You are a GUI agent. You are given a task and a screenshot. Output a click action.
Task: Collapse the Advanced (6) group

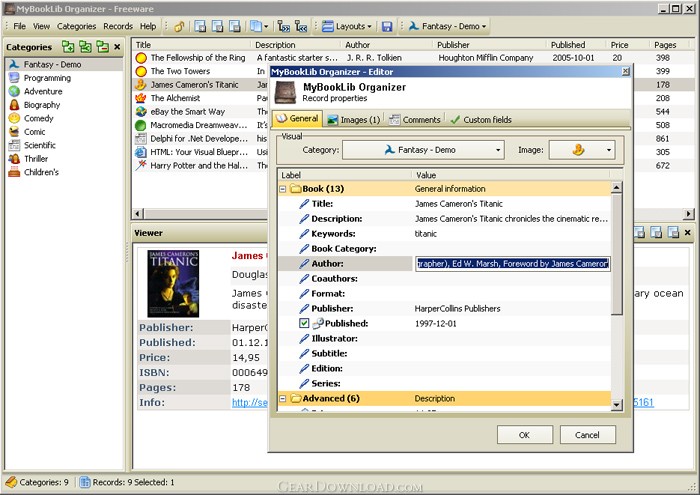(x=283, y=399)
